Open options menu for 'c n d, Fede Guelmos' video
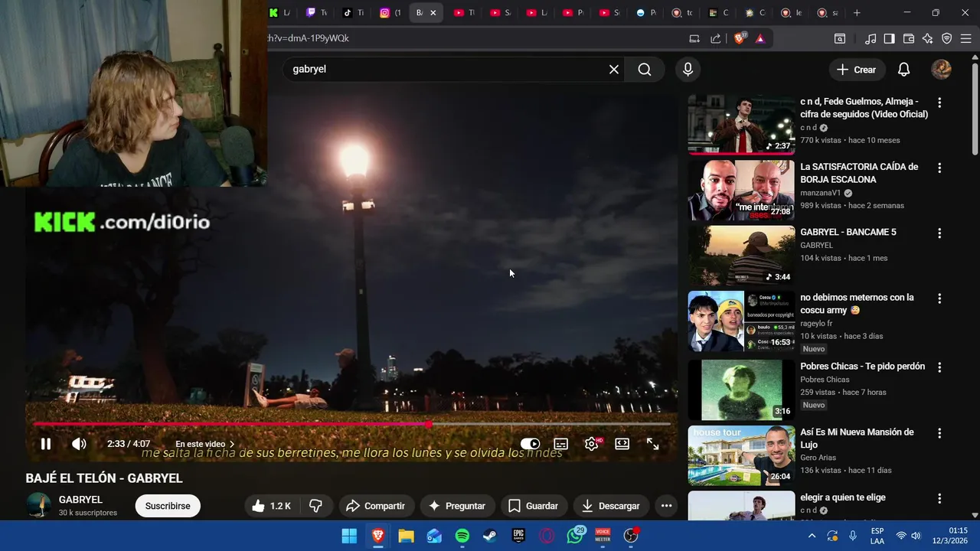Screen dimensions: 980x551 coord(939,103)
